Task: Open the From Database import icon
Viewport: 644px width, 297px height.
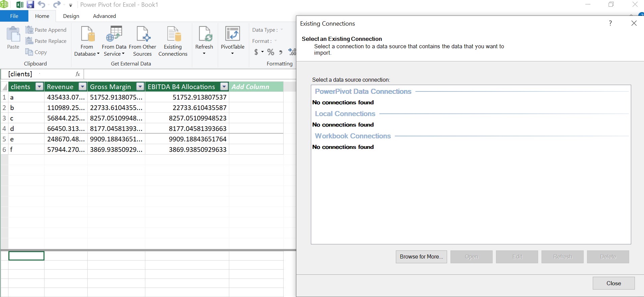Action: tap(87, 34)
